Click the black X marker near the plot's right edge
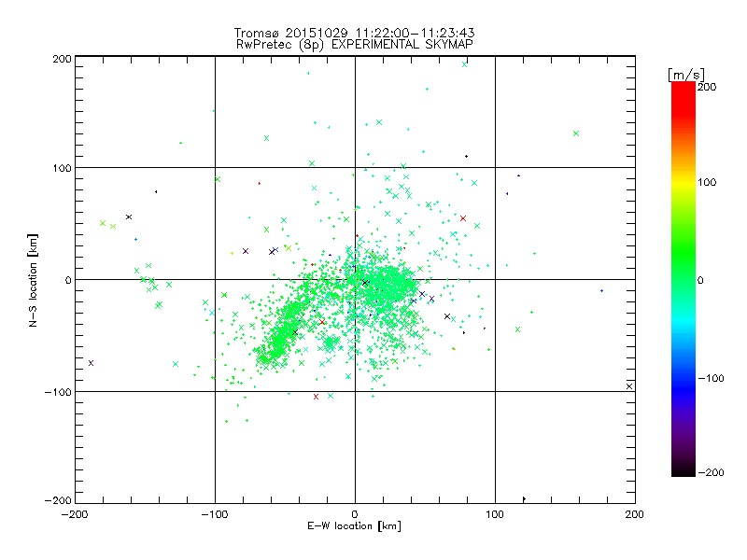The image size is (747, 560). pos(629,386)
